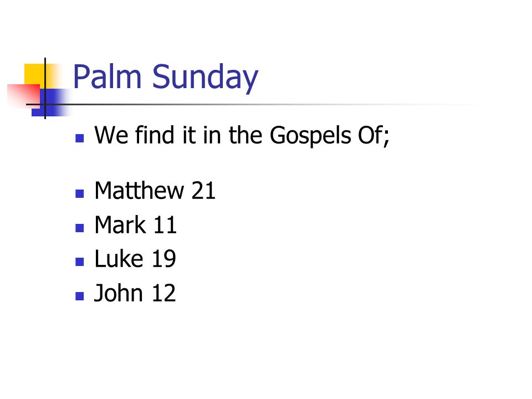The height and width of the screenshot is (399, 532).
Task: Click the Luke 19 text
Action: point(135,259)
